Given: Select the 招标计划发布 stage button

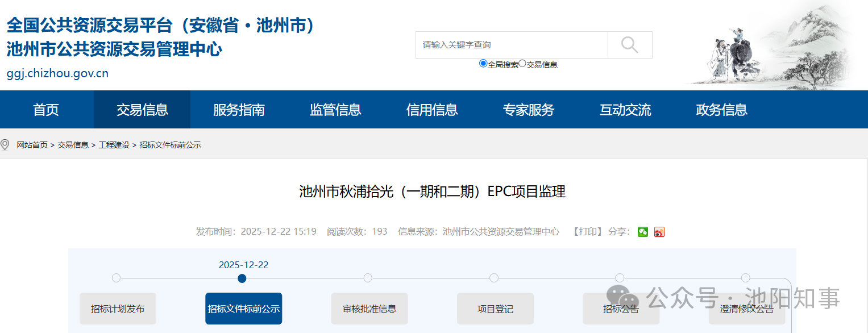Looking at the screenshot, I should (x=118, y=309).
